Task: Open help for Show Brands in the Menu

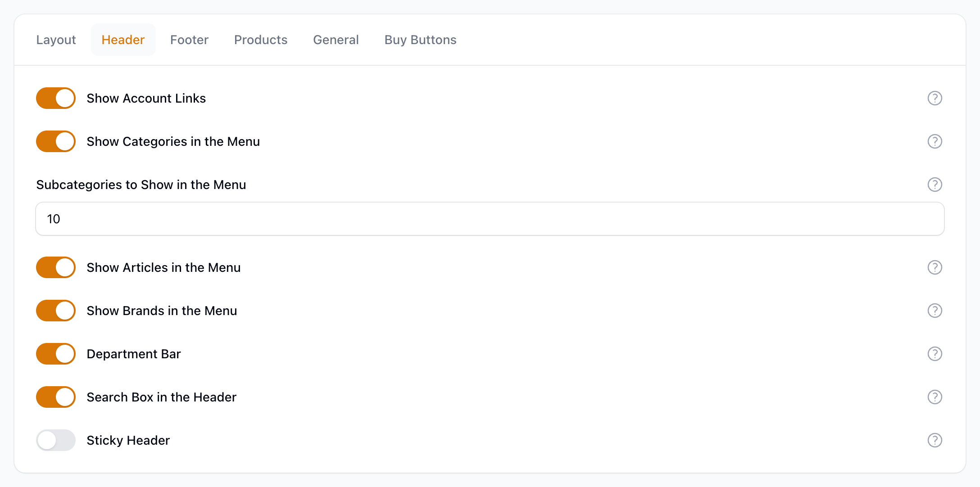Action: coord(935,311)
